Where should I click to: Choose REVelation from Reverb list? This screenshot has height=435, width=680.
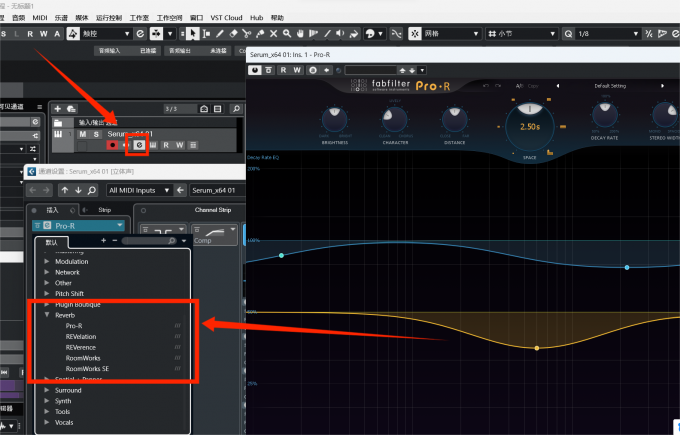click(81, 337)
